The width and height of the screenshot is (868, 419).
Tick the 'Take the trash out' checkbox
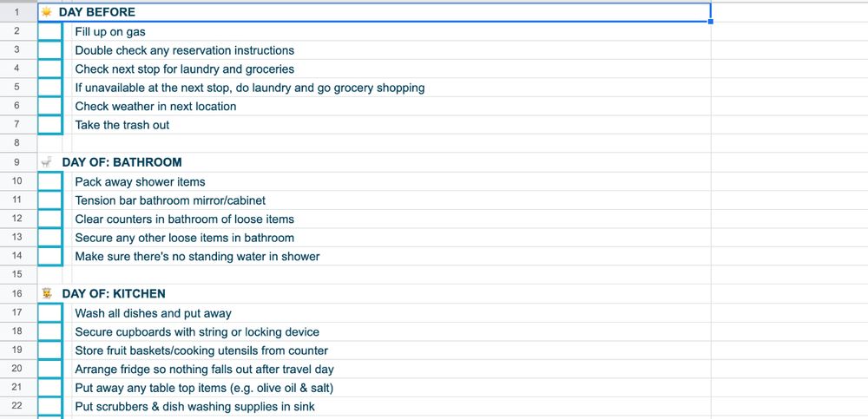point(50,125)
